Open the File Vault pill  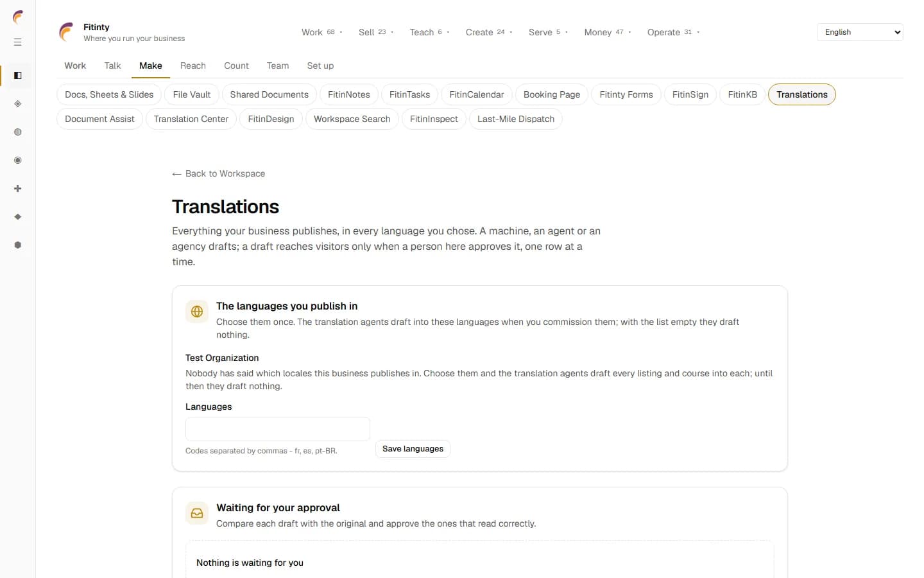coord(192,94)
